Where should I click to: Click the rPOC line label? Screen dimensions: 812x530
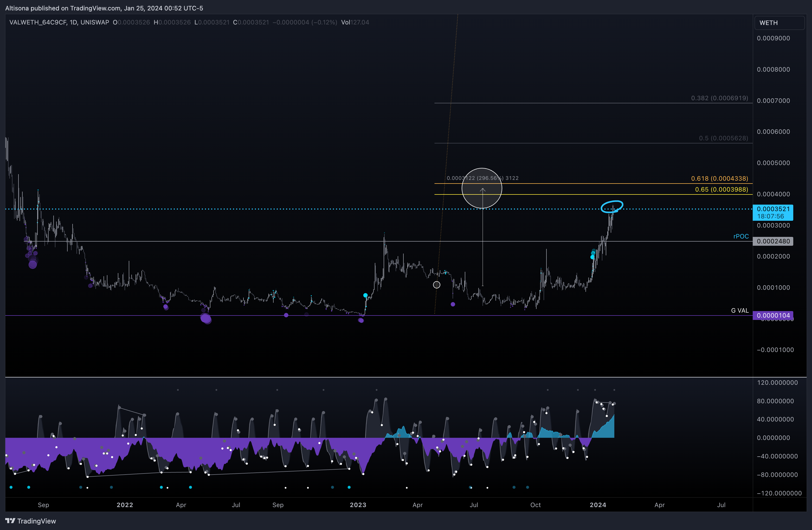click(x=741, y=236)
